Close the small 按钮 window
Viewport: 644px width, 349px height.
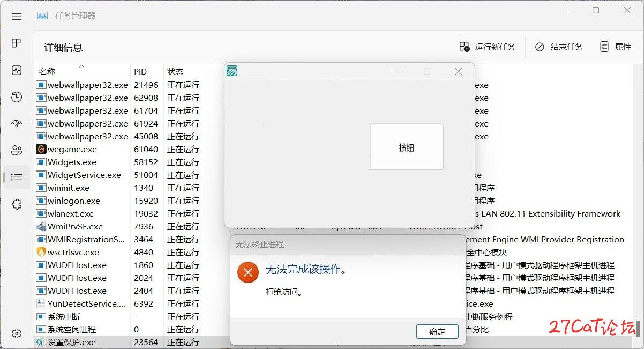coord(459,71)
